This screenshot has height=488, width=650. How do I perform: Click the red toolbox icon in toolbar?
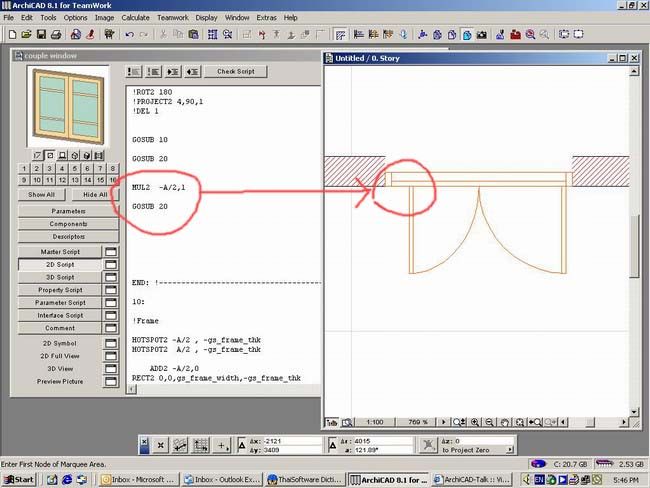point(515,34)
